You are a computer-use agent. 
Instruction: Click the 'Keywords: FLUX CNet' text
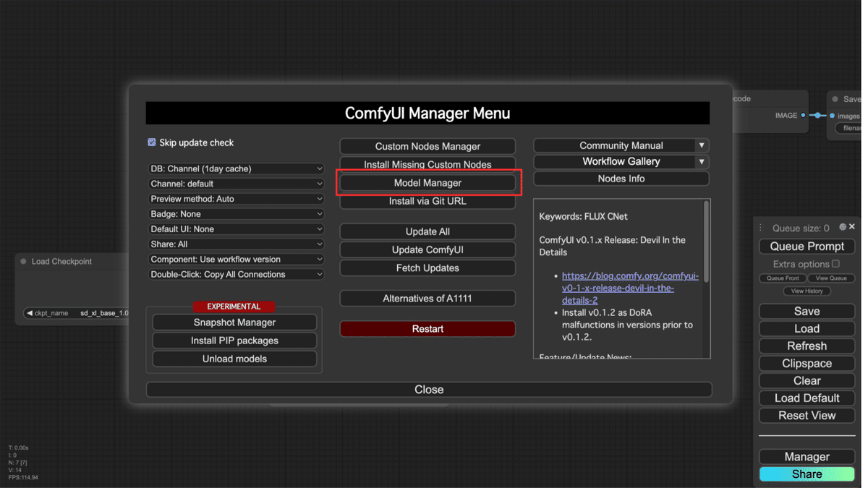click(x=583, y=217)
